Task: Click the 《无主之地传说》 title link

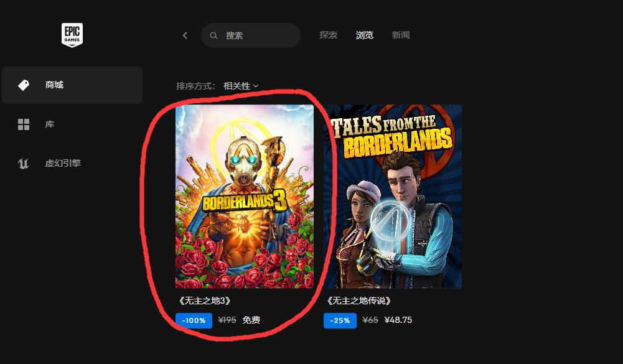Action: click(x=359, y=301)
